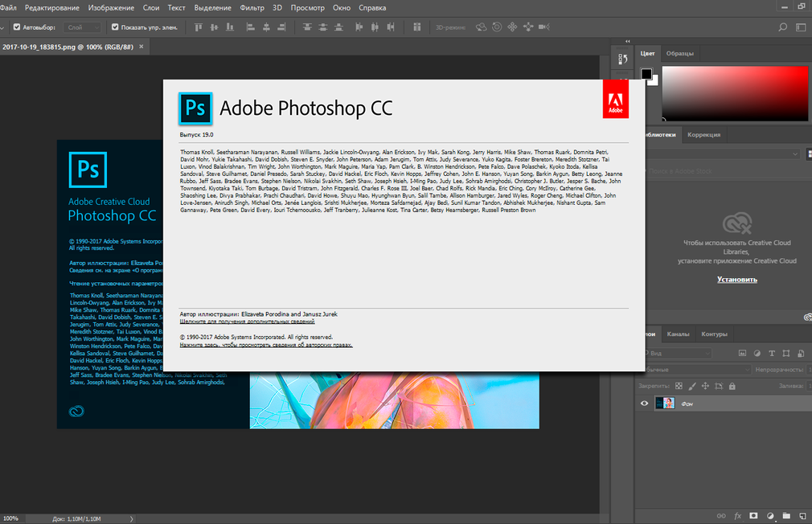The height and width of the screenshot is (524, 812).
Task: Open the Изображение menu
Action: [111, 8]
